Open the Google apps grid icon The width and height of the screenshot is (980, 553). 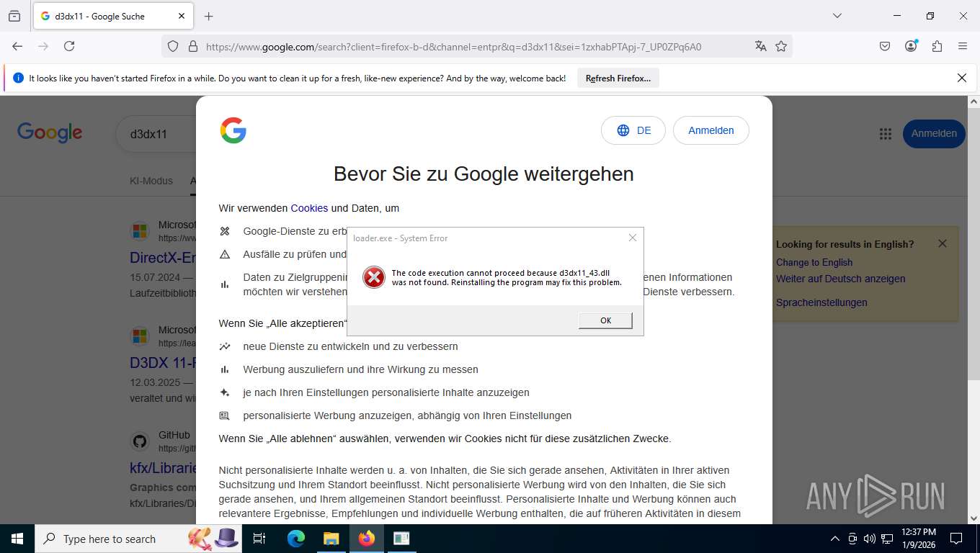coord(886,134)
